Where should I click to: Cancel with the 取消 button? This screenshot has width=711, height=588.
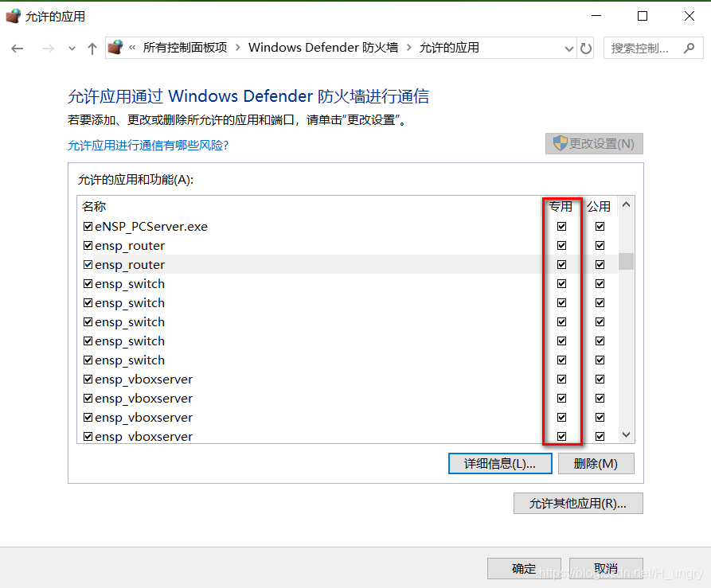606,568
